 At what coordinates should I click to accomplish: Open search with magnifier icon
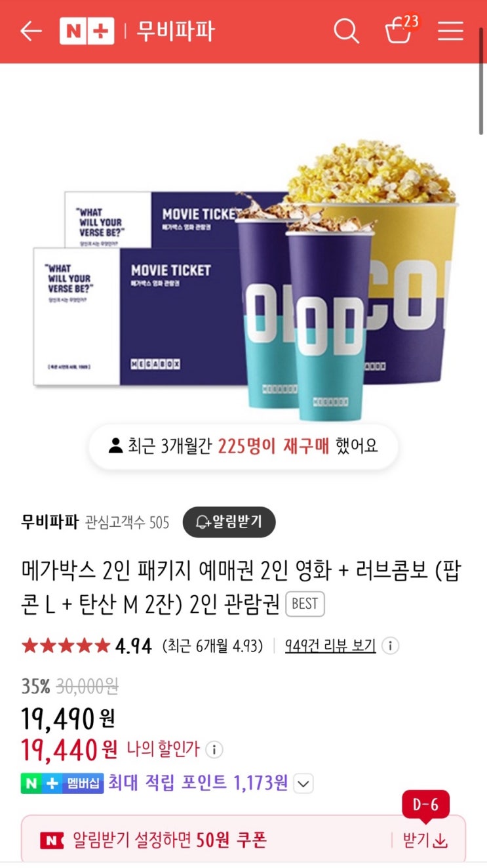[346, 31]
